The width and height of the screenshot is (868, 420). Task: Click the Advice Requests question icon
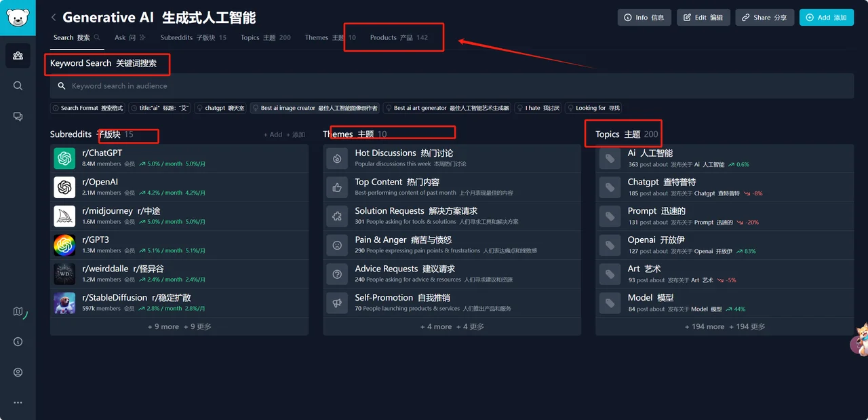pyautogui.click(x=337, y=273)
